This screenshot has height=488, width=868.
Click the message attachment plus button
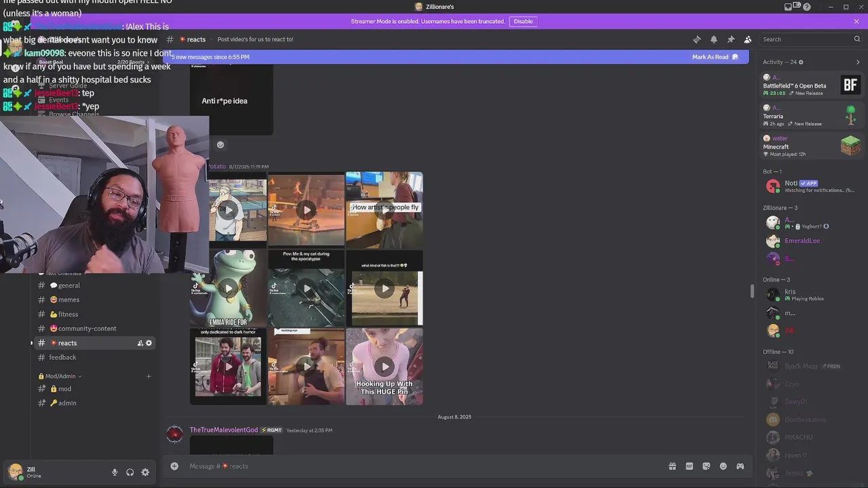pos(174,466)
